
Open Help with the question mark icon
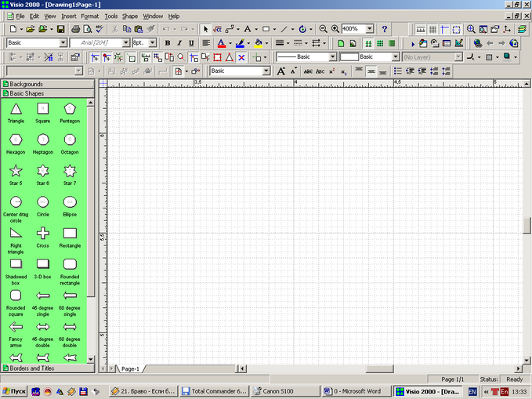384,29
